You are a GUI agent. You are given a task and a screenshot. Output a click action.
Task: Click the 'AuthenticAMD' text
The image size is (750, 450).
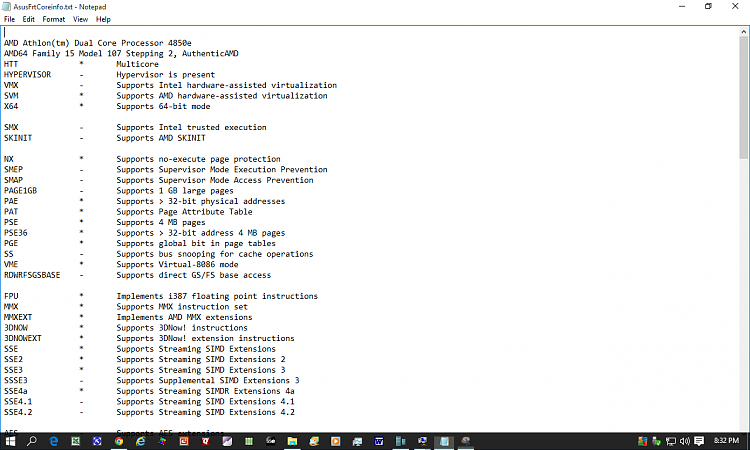[x=210, y=54]
